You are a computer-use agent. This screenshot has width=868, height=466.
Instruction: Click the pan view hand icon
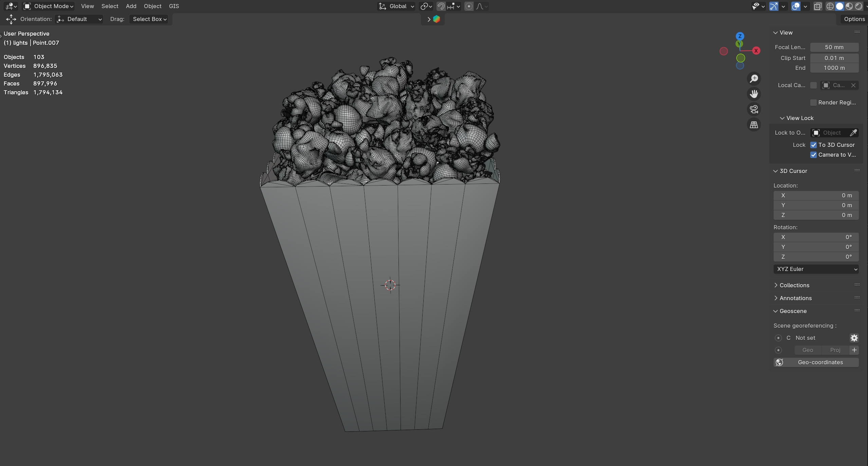[x=754, y=94]
